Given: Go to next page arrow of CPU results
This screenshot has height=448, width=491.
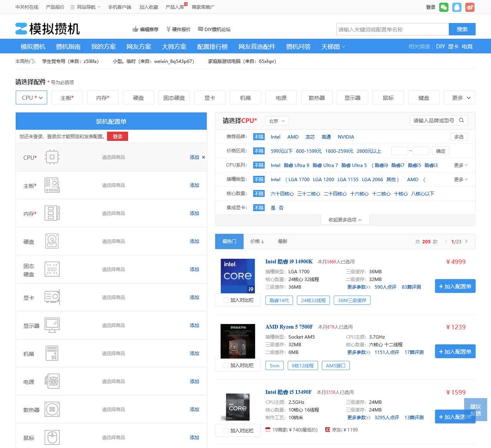Looking at the screenshot, I should coord(466,241).
